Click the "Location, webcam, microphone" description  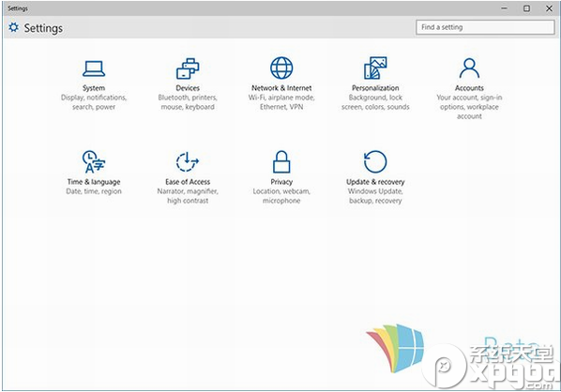[281, 196]
